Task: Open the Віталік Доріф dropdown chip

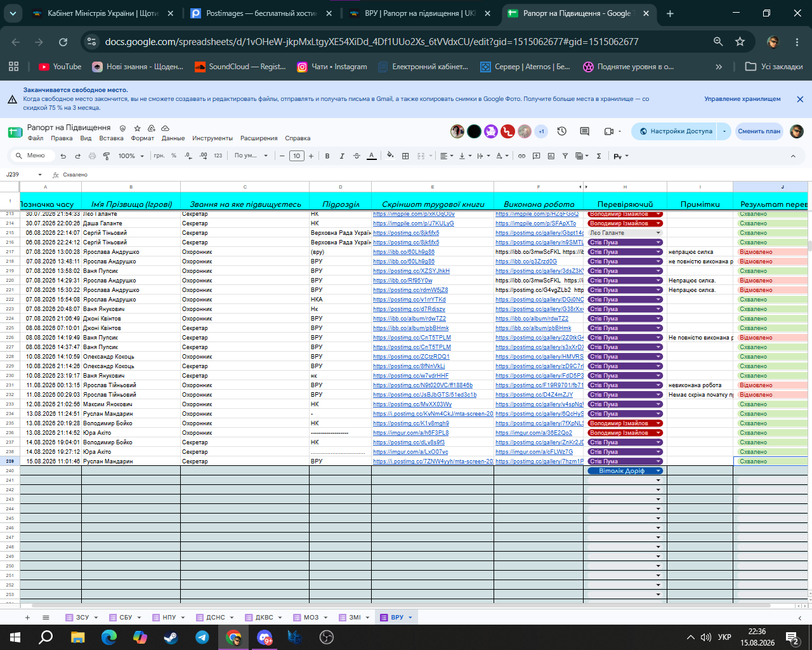Action: pyautogui.click(x=625, y=471)
